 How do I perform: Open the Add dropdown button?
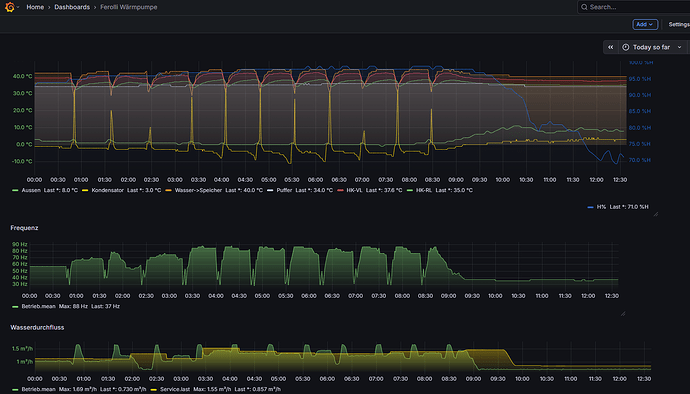point(645,24)
